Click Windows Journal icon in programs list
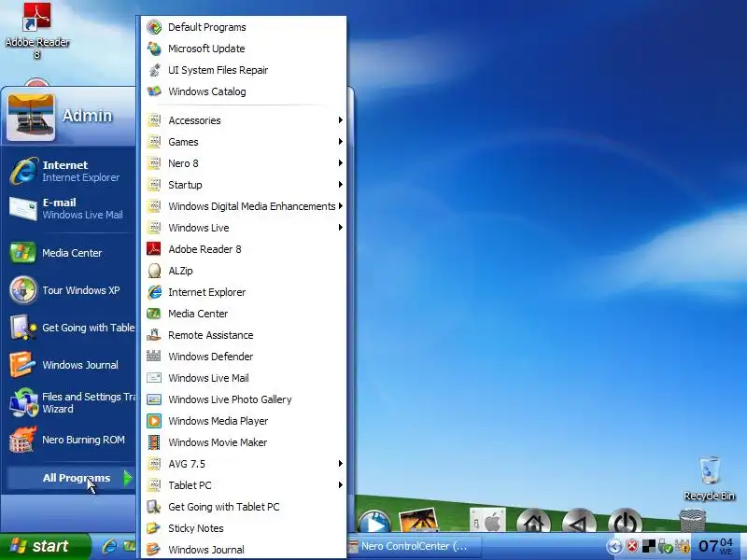 154,550
